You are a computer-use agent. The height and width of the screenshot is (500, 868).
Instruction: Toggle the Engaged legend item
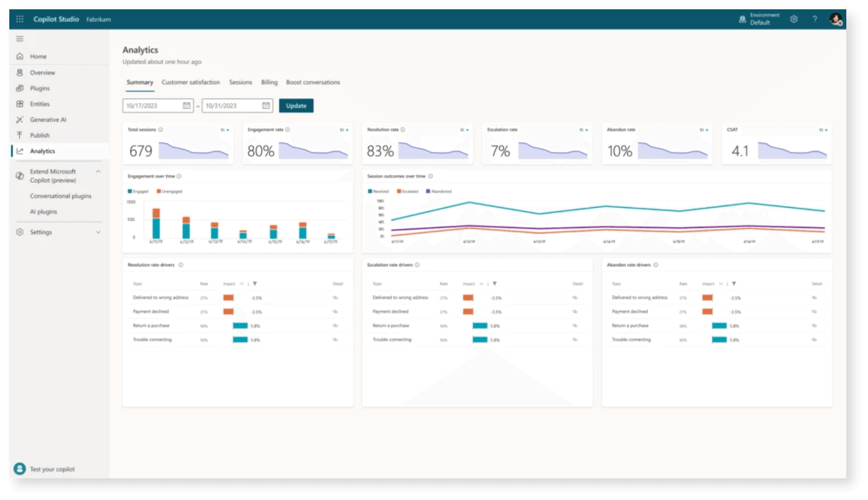click(137, 191)
